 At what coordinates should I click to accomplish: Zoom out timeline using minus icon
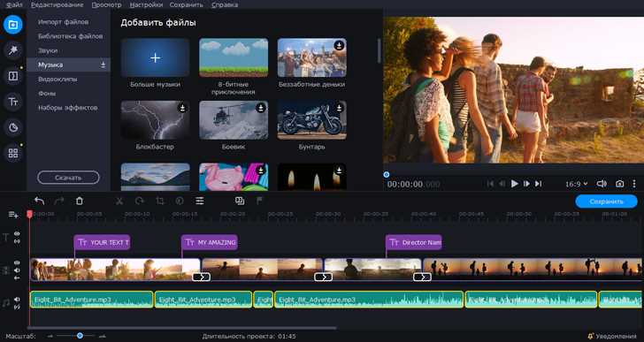click(50, 337)
